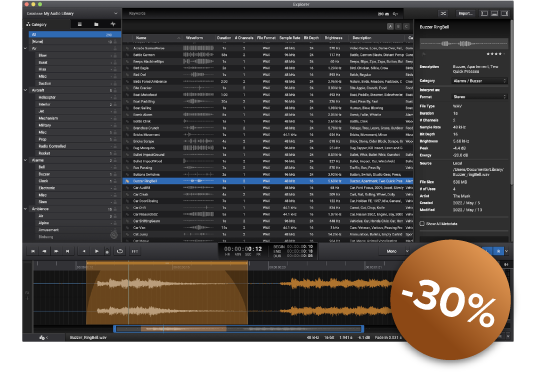Viewport: 536px width, 372px height.
Task: Click the search filter icon beside result count
Action: click(x=395, y=14)
